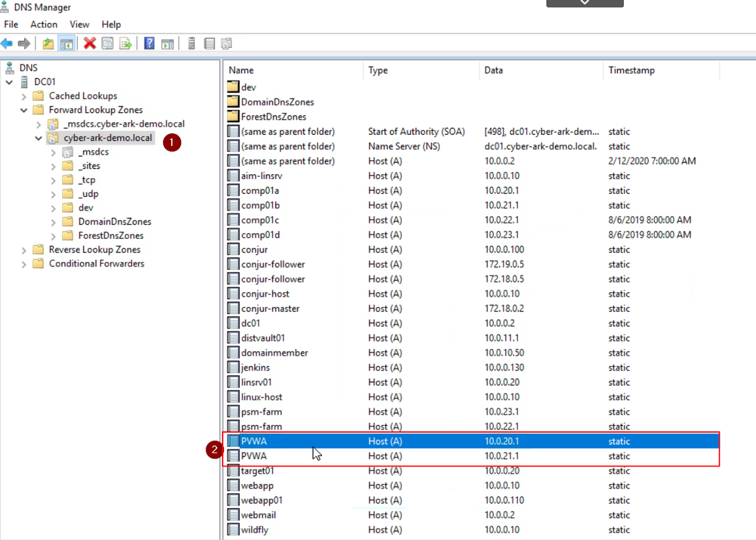756x540 pixels.
Task: Expand the _udp subfolder
Action: (x=53, y=194)
